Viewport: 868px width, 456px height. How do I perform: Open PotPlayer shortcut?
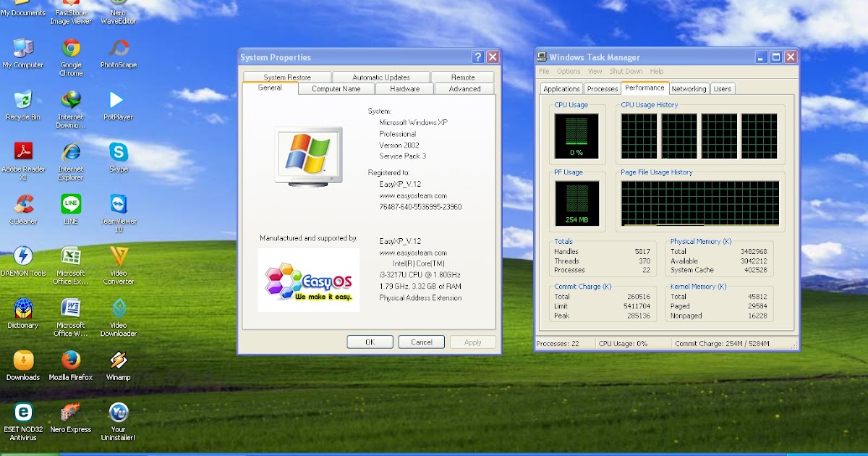116,106
